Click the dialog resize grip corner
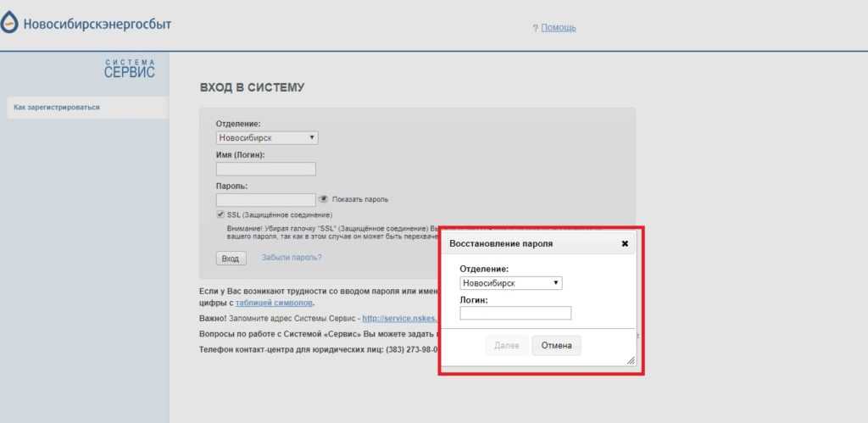Viewport: 868px width, 423px height. click(630, 360)
